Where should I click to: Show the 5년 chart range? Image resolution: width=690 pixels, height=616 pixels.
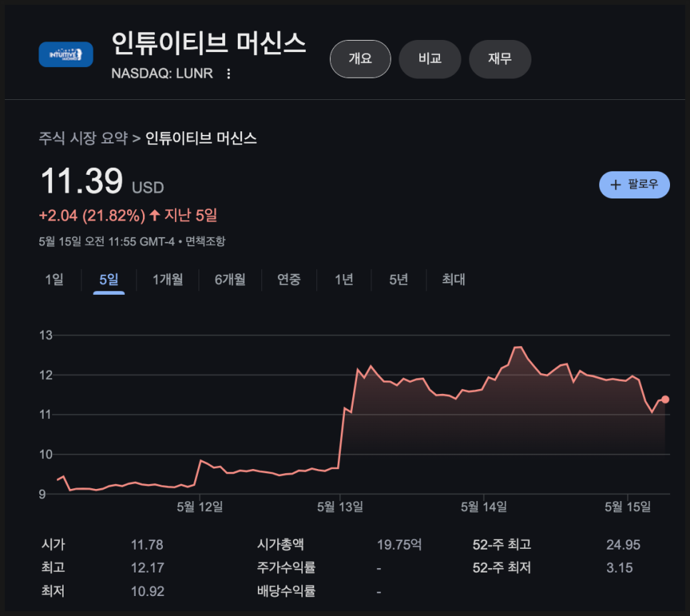pyautogui.click(x=399, y=280)
